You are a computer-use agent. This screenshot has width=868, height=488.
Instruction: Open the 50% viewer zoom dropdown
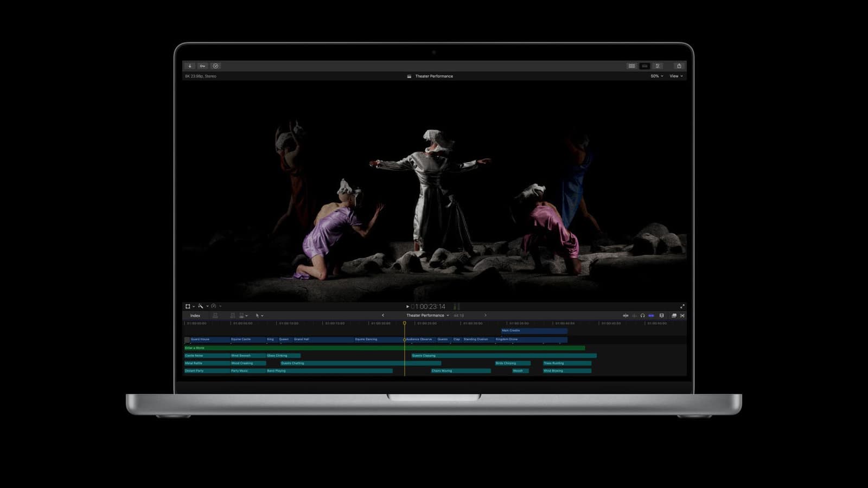(x=656, y=76)
